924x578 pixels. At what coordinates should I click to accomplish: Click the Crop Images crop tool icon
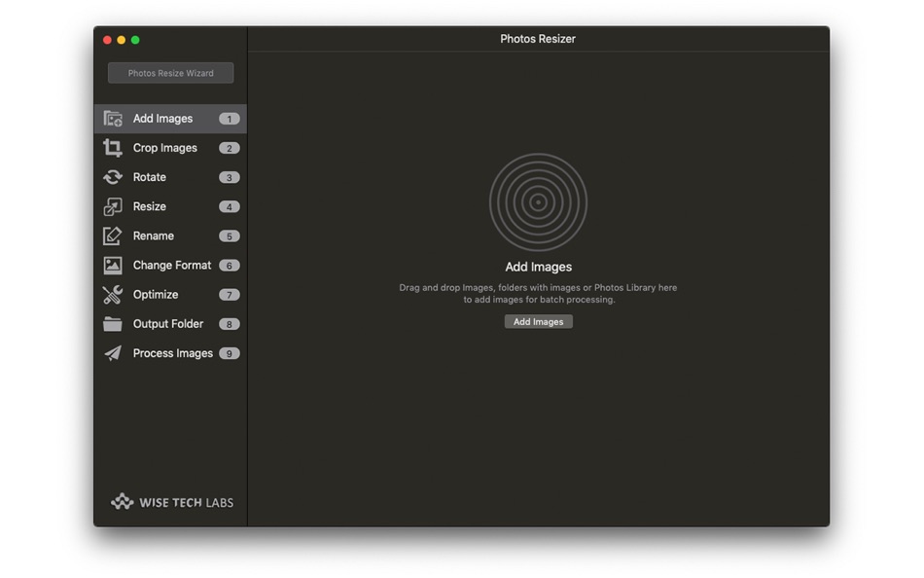point(115,147)
